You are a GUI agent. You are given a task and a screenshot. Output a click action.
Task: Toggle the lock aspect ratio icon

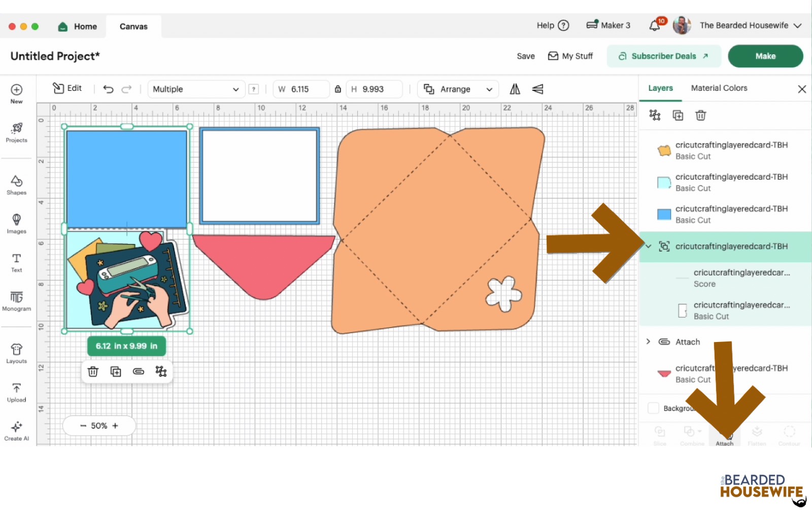pyautogui.click(x=338, y=89)
